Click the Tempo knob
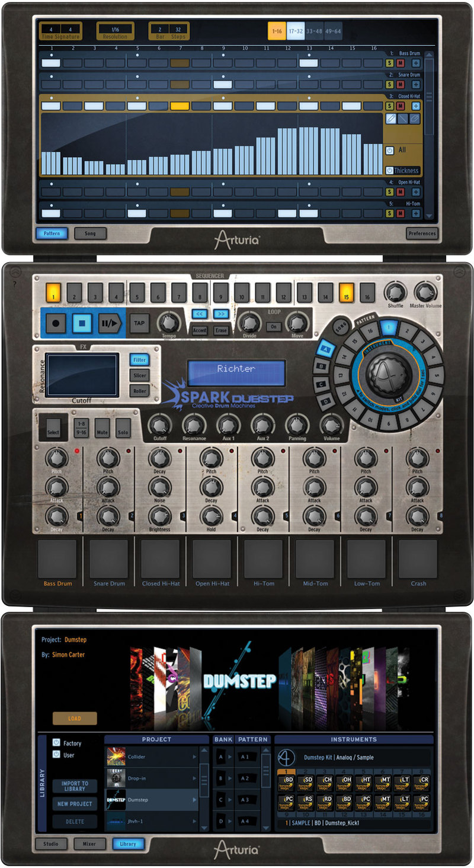 point(169,323)
